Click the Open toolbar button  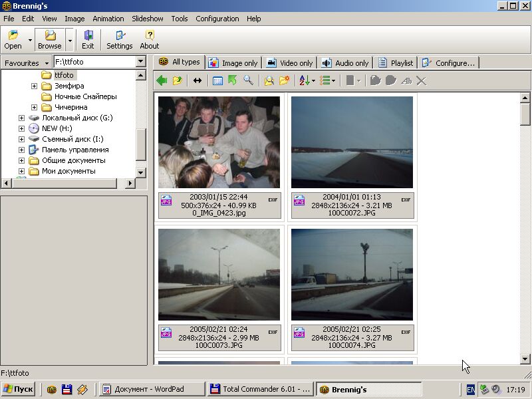pos(13,40)
